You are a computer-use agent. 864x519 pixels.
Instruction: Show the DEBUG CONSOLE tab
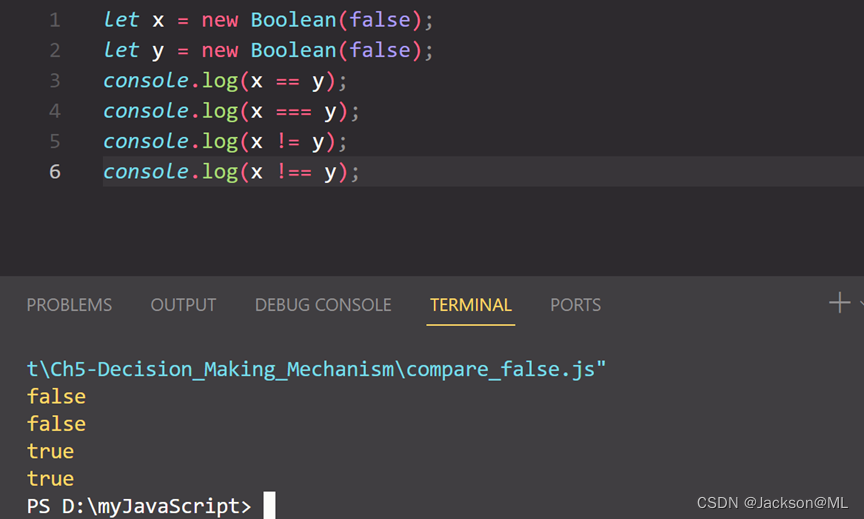[323, 305]
